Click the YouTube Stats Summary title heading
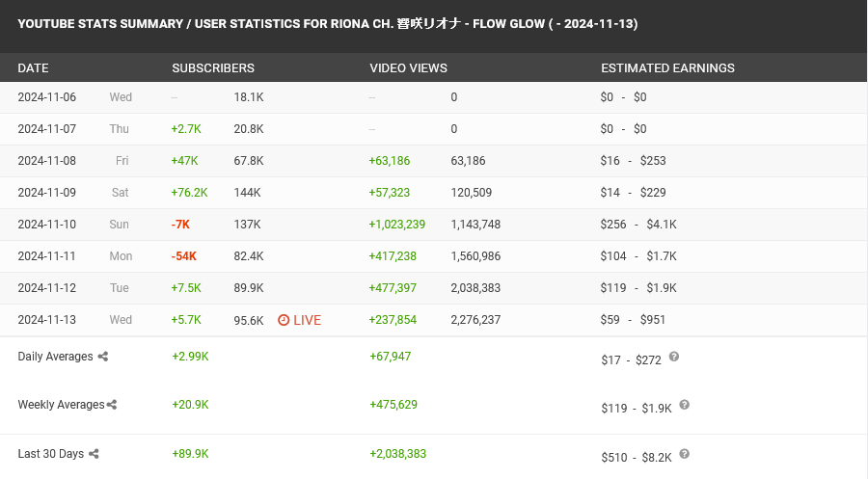The height and width of the screenshot is (479, 868). point(327,23)
